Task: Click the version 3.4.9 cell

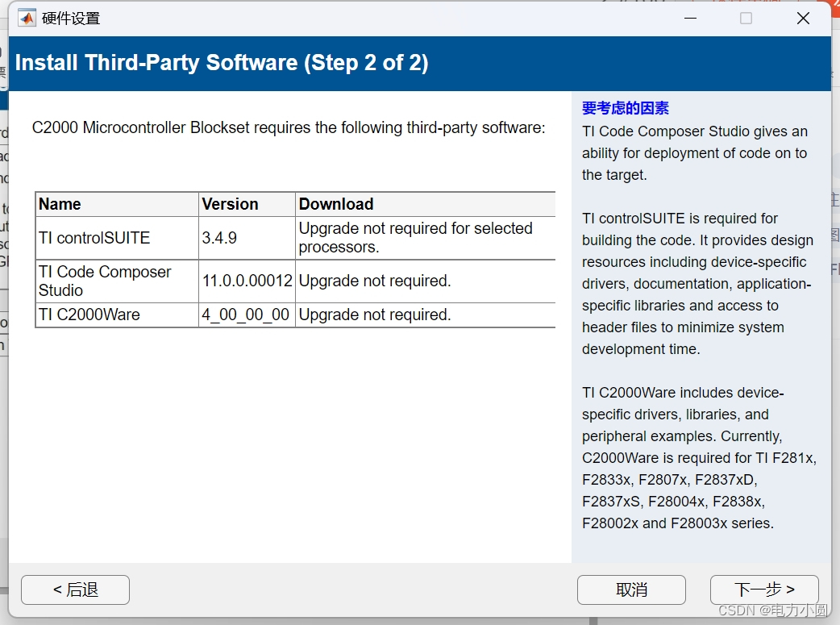Action: [247, 238]
